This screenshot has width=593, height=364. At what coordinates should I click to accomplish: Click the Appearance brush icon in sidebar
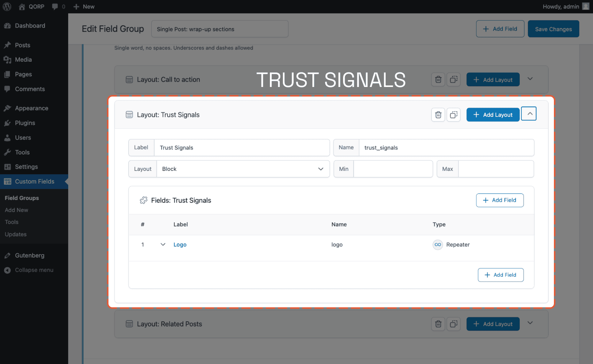pyautogui.click(x=8, y=108)
